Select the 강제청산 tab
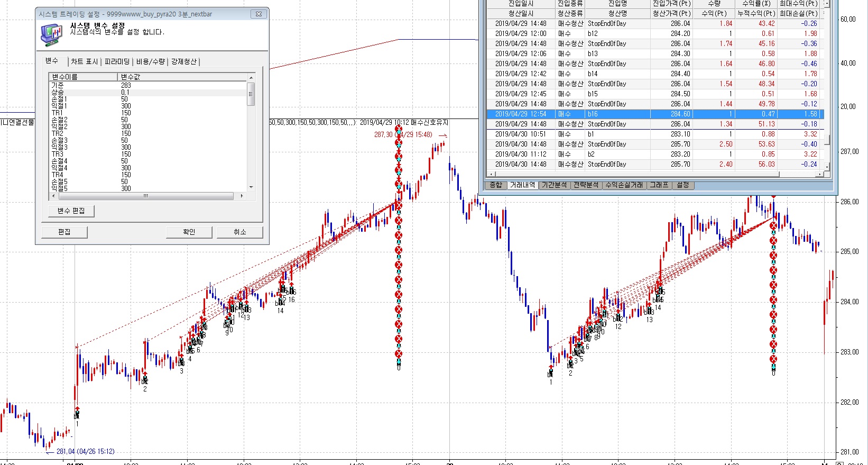 tap(184, 62)
